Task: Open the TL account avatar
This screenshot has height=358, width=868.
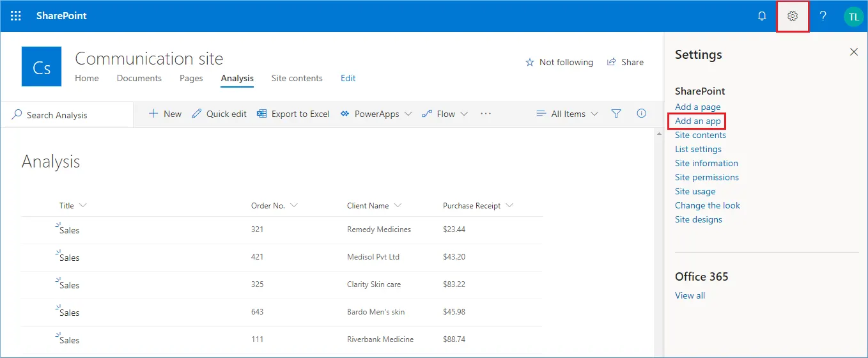Action: coord(853,17)
